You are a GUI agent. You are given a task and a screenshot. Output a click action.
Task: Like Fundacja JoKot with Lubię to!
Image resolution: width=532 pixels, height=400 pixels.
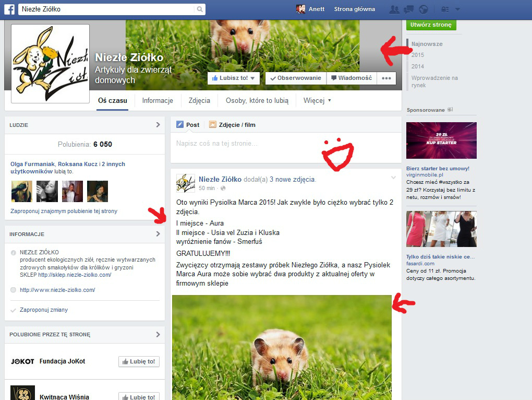(x=139, y=362)
